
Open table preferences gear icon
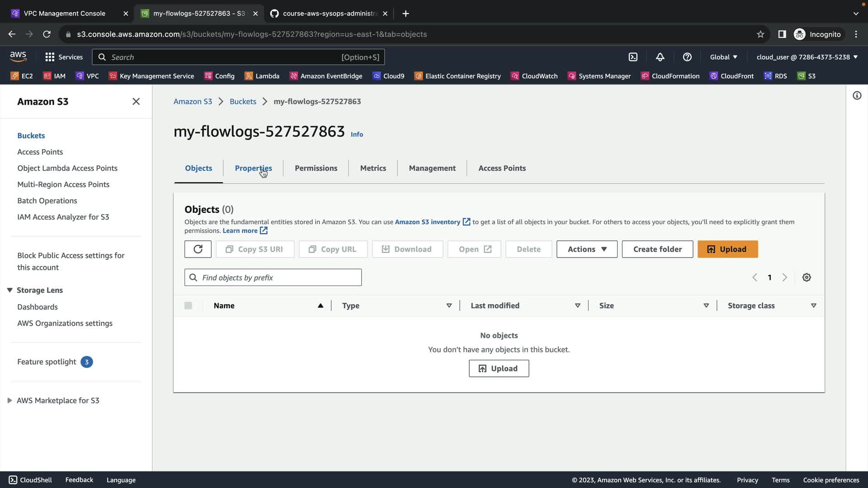click(x=807, y=277)
